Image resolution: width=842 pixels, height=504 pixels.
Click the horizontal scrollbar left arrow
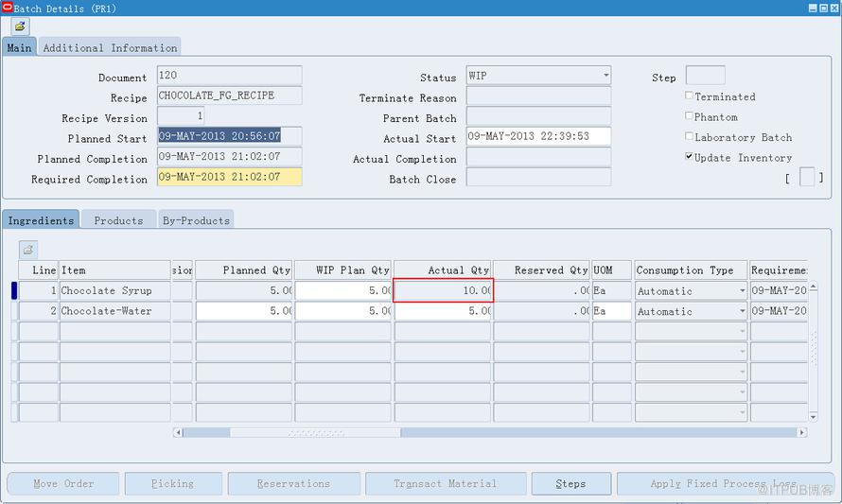[x=178, y=433]
